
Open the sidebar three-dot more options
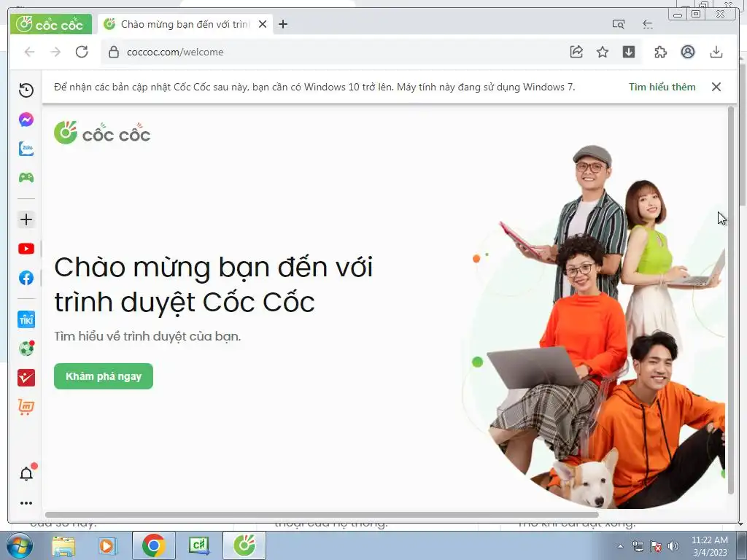pos(26,503)
